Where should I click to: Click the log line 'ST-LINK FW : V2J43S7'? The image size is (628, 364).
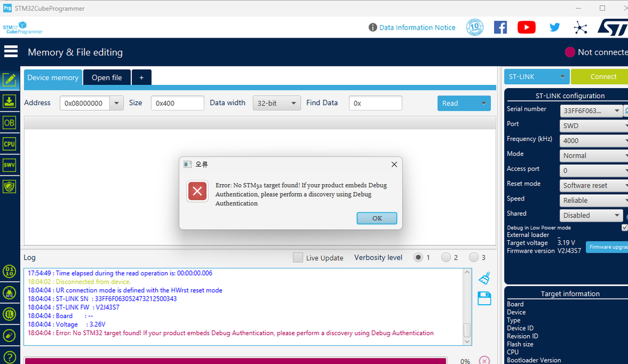74,307
